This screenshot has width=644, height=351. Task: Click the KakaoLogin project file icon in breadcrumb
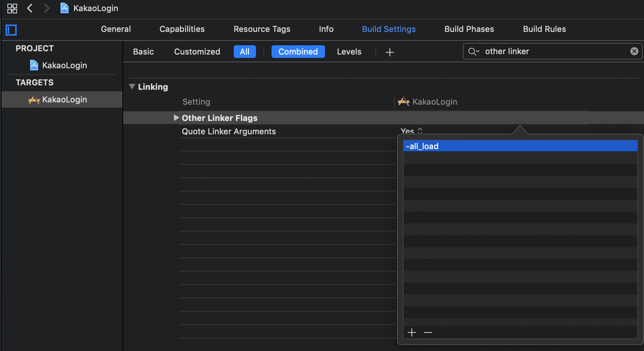(64, 8)
